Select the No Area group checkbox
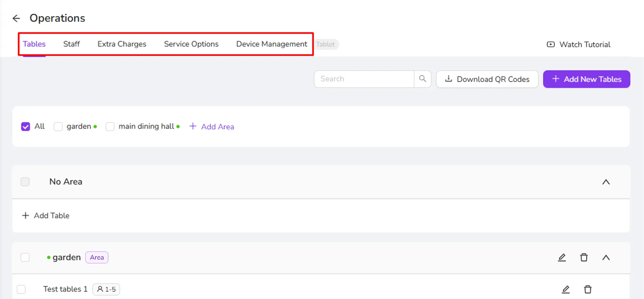Image resolution: width=644 pixels, height=299 pixels. (25, 182)
